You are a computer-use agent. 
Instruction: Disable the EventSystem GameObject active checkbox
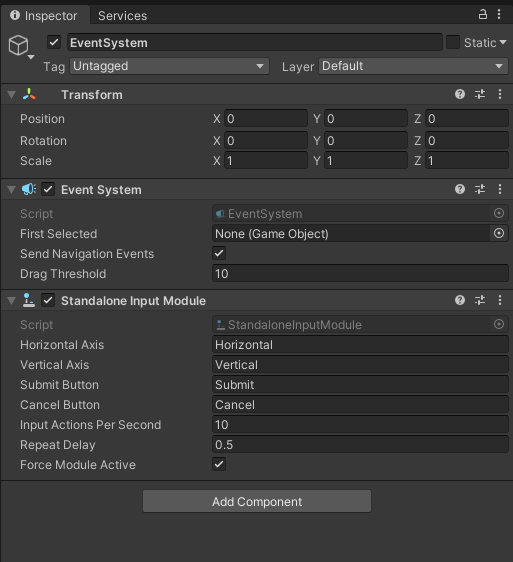(x=54, y=42)
